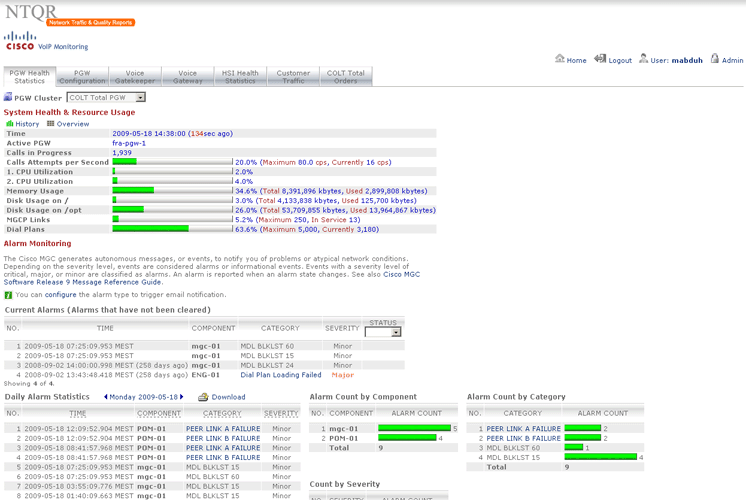
Task: Switch to the PGW Configuration tab
Action: pyautogui.click(x=81, y=77)
